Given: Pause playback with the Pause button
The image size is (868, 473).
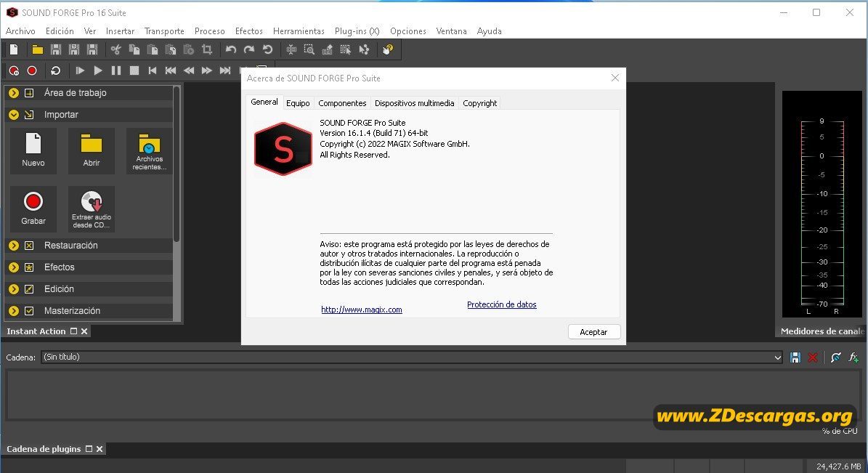Looking at the screenshot, I should (115, 70).
